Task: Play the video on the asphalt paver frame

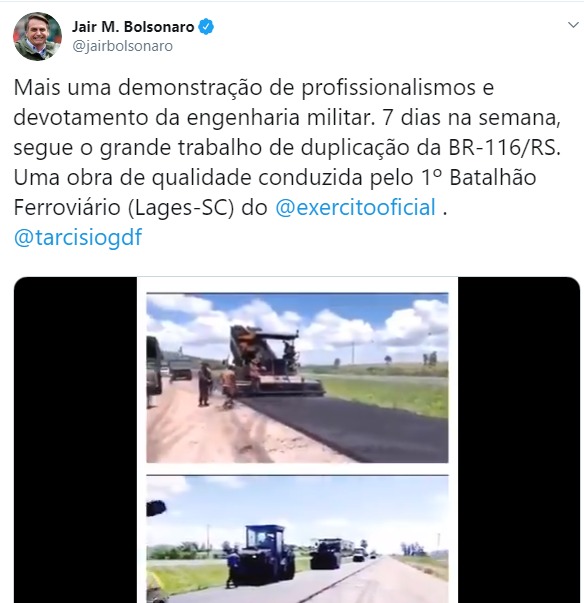Action: (297, 378)
